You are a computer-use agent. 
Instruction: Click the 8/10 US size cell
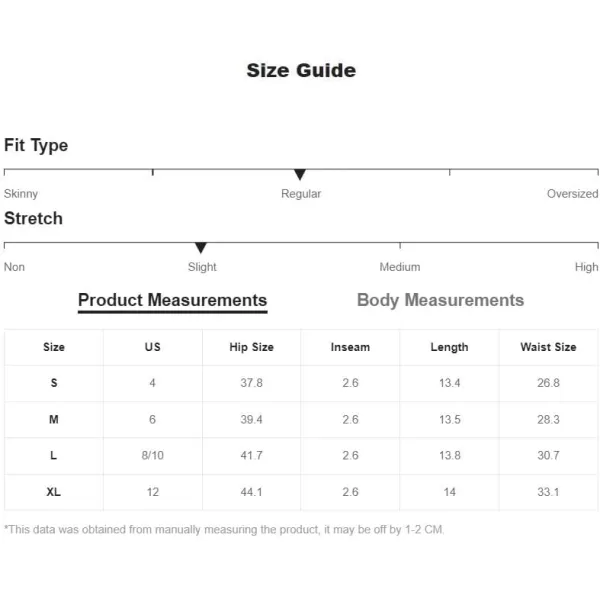point(152,455)
